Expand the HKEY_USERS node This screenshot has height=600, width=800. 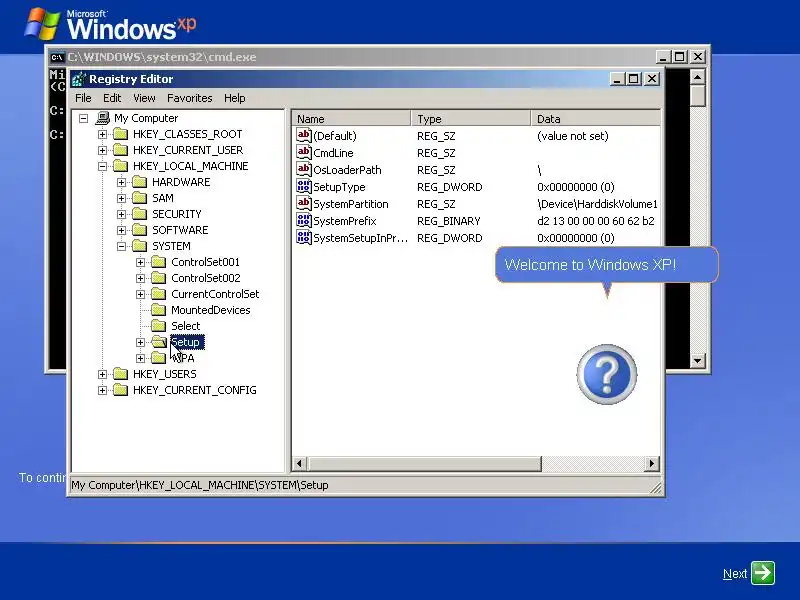tap(103, 374)
